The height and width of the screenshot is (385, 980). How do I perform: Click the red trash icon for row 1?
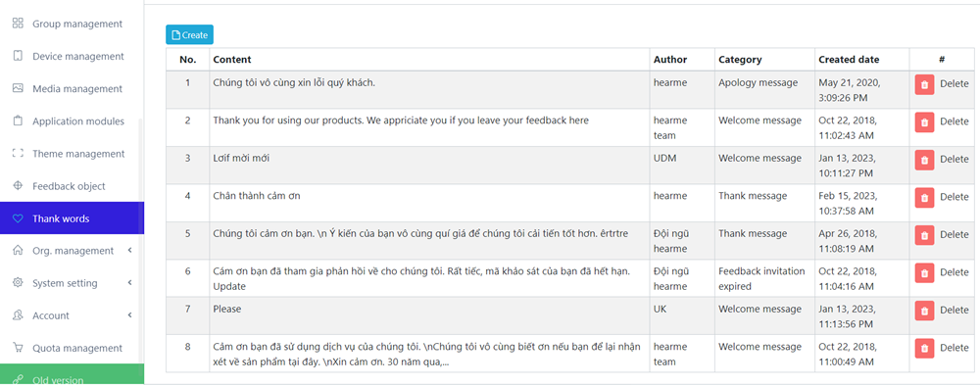pos(924,84)
